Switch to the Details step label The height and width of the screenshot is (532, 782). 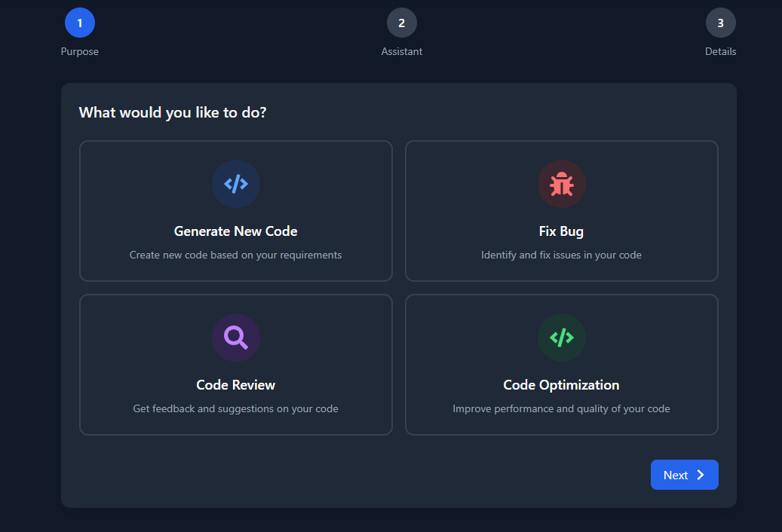click(721, 52)
